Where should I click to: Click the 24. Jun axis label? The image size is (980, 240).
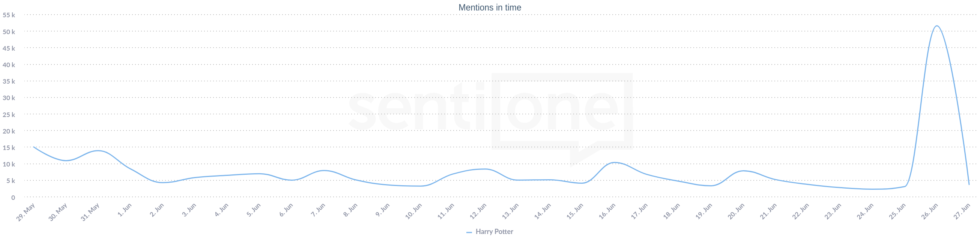pyautogui.click(x=865, y=211)
